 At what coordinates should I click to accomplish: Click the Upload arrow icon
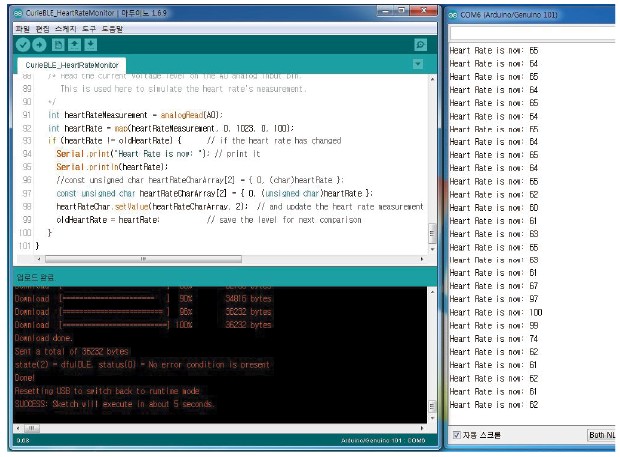(39, 45)
